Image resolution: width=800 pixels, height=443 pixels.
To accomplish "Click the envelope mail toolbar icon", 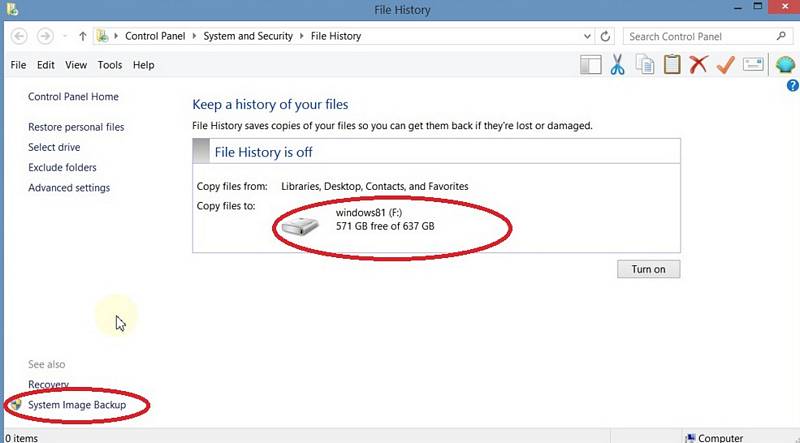I will [753, 65].
